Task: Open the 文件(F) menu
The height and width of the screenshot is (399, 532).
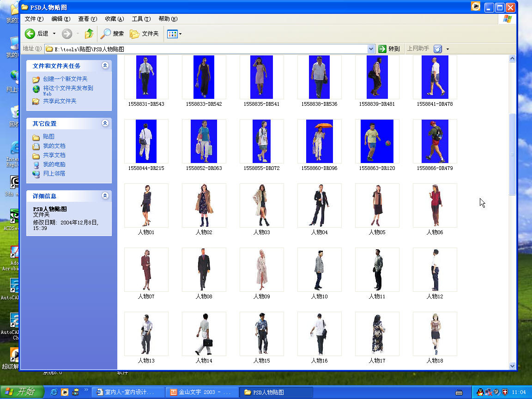Action: click(34, 18)
